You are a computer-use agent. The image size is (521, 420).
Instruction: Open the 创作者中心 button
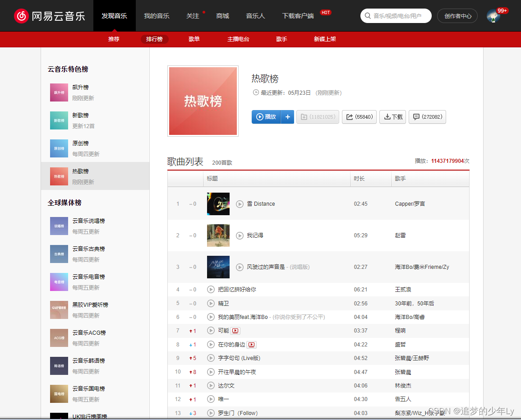[x=457, y=16]
